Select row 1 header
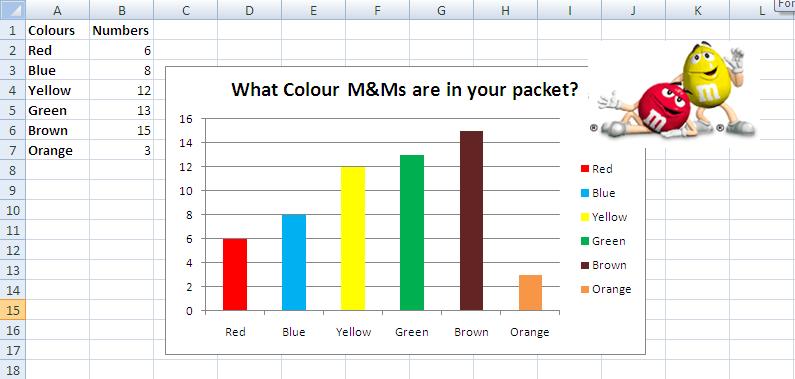The height and width of the screenshot is (379, 795). tap(13, 30)
